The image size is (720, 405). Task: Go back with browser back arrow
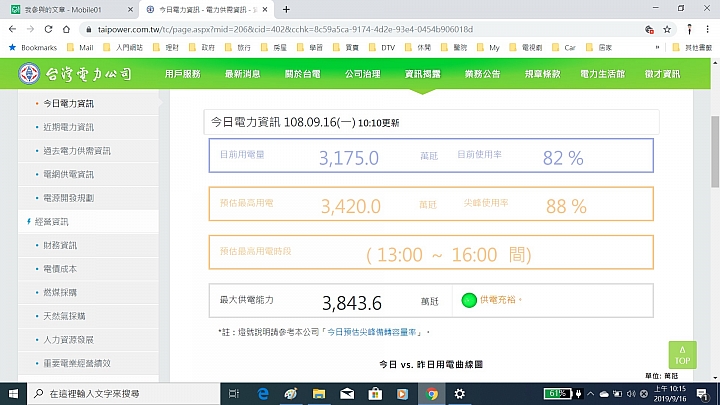(x=12, y=29)
